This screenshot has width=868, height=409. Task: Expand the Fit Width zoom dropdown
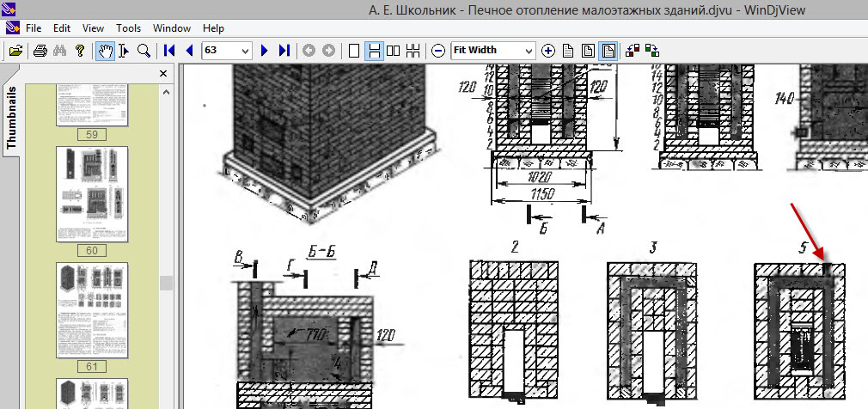pos(529,51)
